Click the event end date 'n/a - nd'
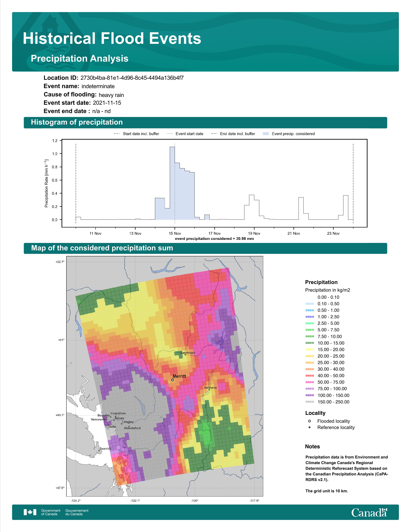 click(x=101, y=111)
